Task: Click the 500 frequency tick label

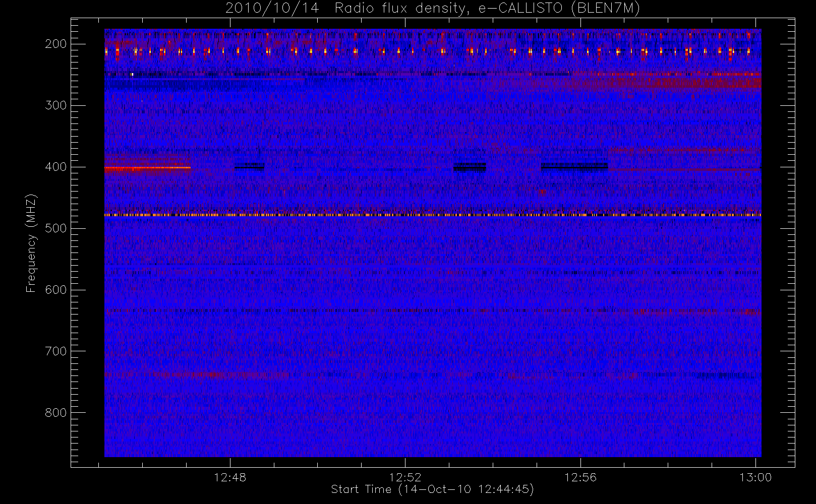Action: tap(56, 228)
